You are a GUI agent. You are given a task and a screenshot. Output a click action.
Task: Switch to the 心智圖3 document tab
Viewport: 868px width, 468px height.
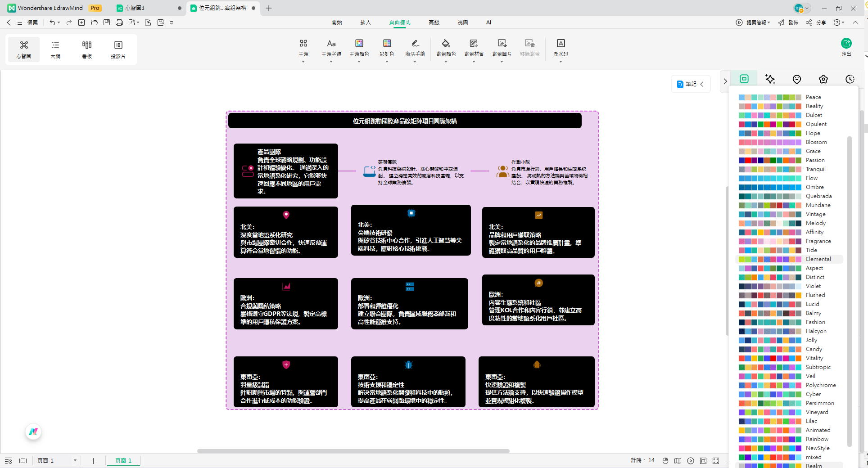click(x=135, y=8)
